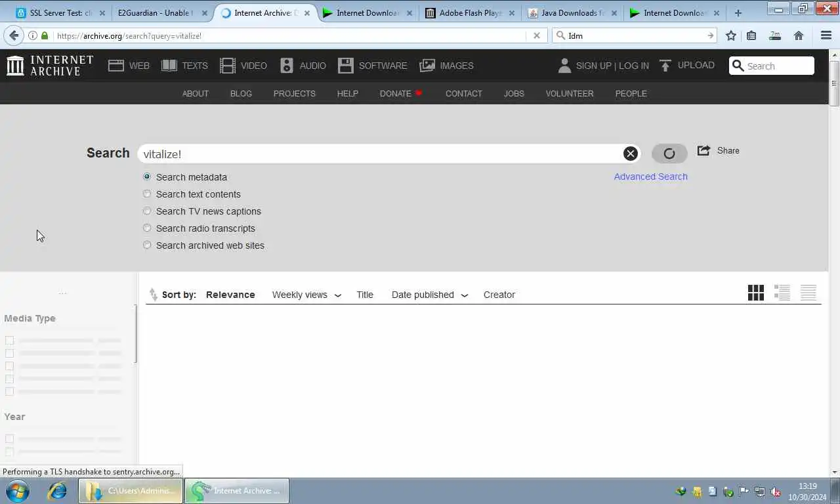The height and width of the screenshot is (504, 840).
Task: Open Volunteer page link
Action: [x=570, y=93]
